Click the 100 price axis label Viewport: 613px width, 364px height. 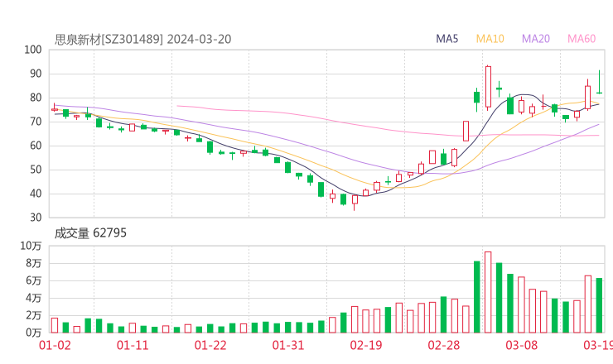(33, 50)
